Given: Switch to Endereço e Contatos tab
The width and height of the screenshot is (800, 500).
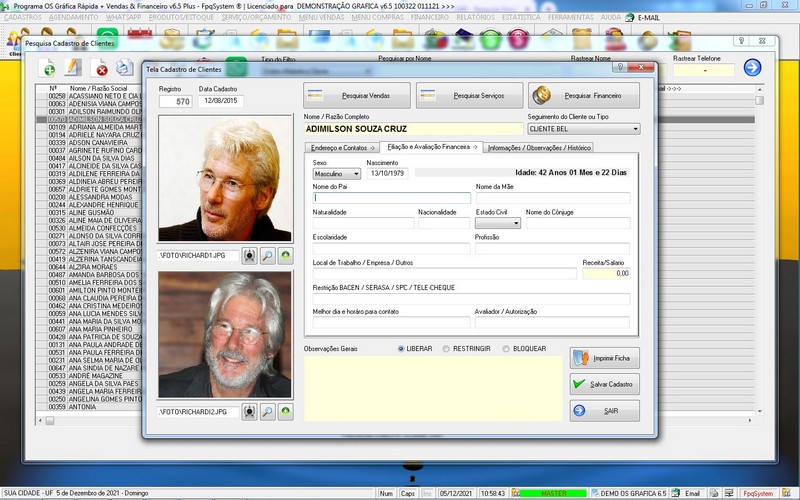Looking at the screenshot, I should [342, 148].
